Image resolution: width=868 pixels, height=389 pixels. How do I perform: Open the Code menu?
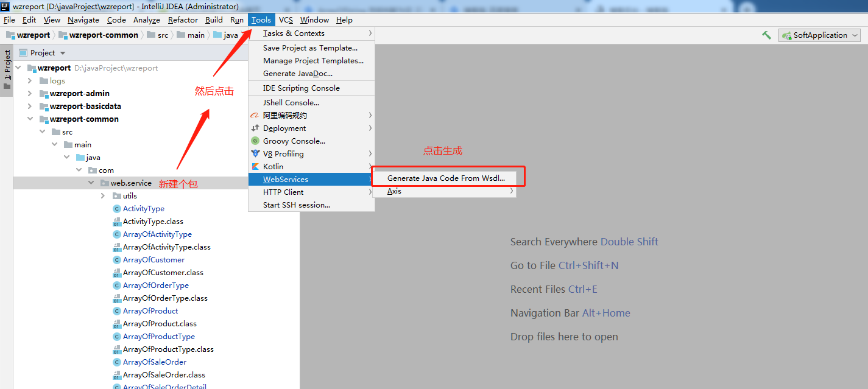[116, 20]
